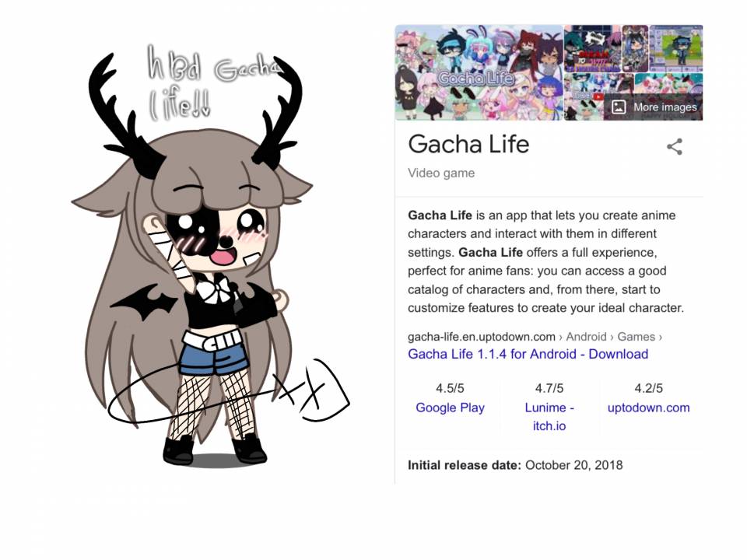Click the image icon in More images
The width and height of the screenshot is (747, 560).
pos(619,107)
